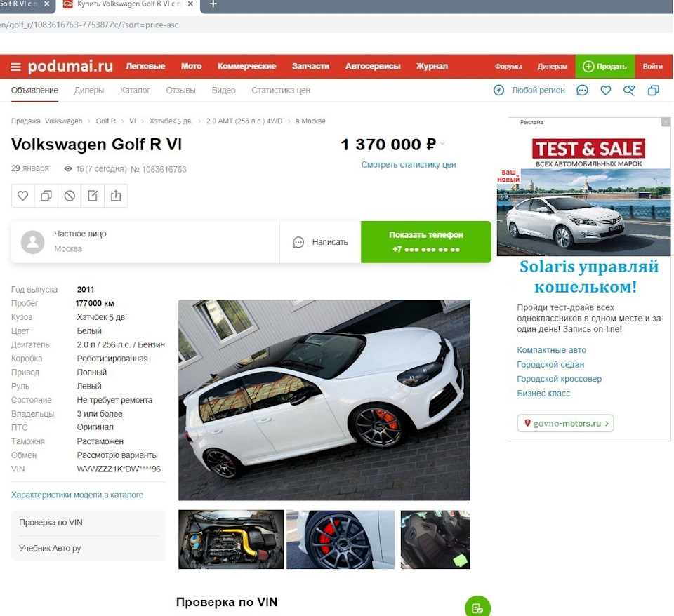Screen dimensions: 674x616
Task: Open the Запчасти section
Action: click(310, 66)
